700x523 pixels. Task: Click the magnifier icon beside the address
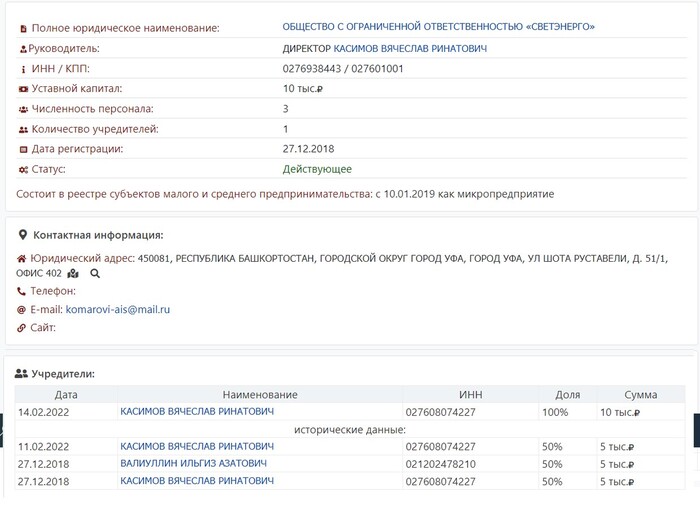[x=95, y=273]
